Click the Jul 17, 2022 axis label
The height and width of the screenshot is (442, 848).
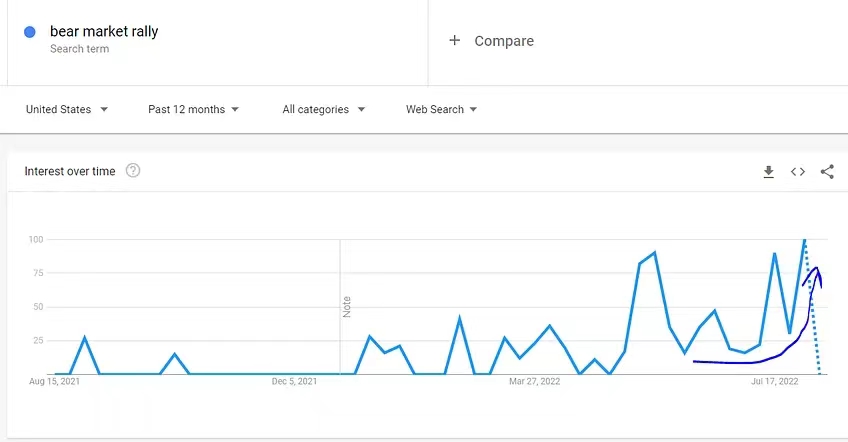pyautogui.click(x=775, y=381)
